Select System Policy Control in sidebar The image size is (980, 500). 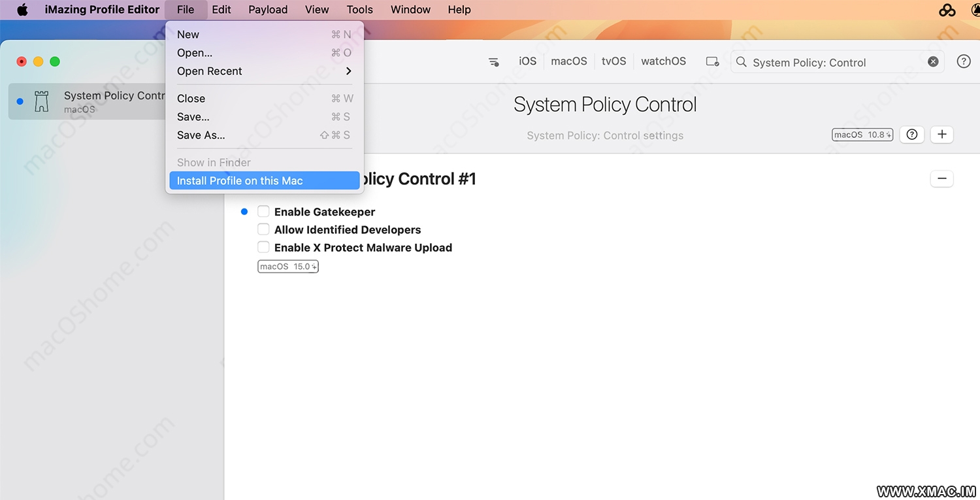pos(88,101)
